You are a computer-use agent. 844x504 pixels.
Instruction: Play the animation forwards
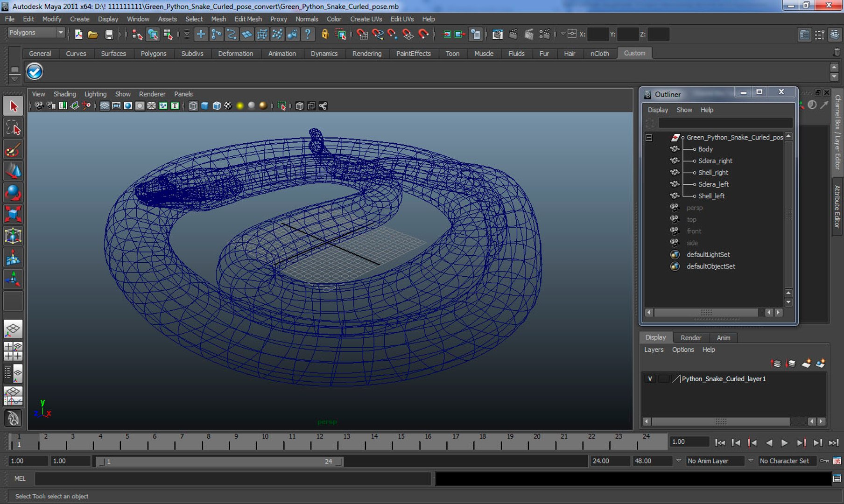785,443
